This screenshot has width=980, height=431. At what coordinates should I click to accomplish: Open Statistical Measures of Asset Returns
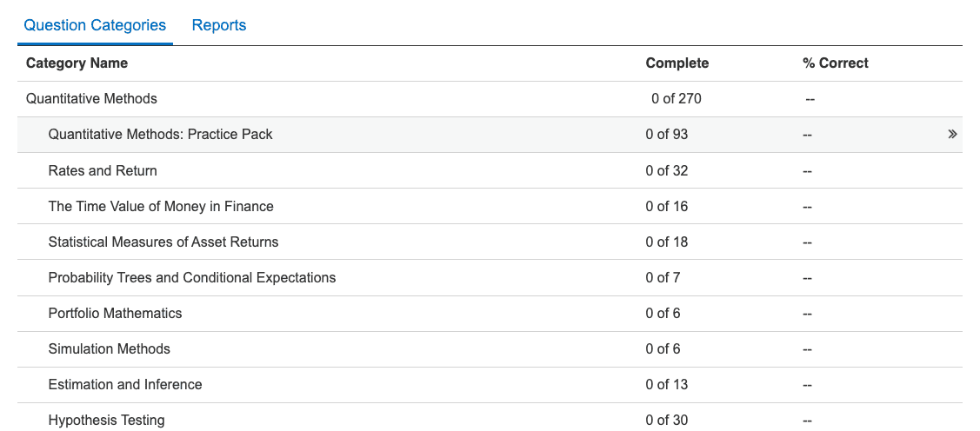pyautogui.click(x=163, y=242)
